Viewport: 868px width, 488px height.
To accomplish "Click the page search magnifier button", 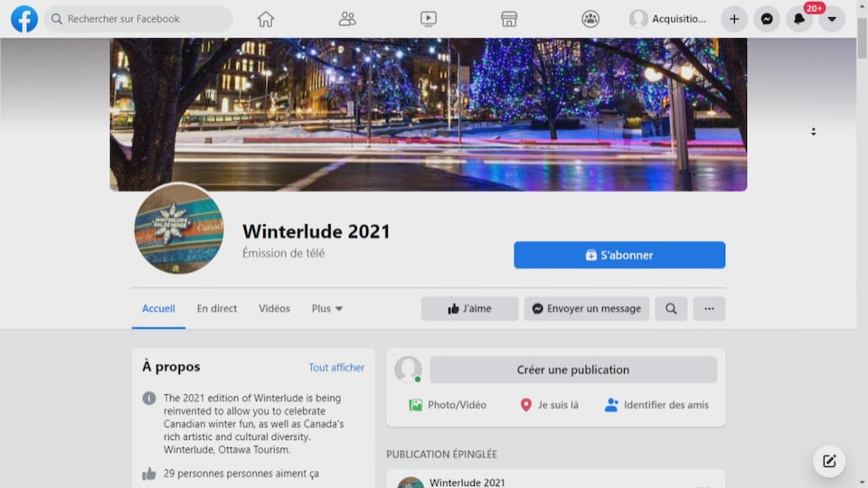I will point(671,309).
